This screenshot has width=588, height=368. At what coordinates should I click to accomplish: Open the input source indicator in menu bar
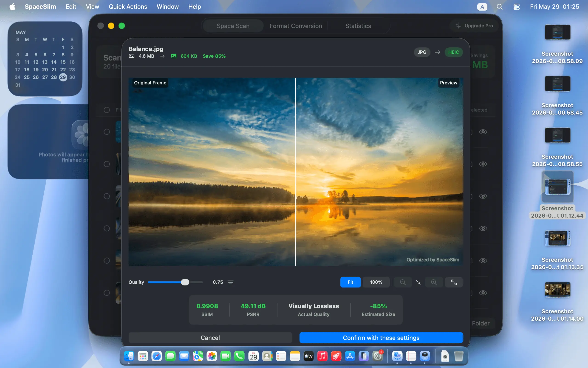pyautogui.click(x=482, y=7)
